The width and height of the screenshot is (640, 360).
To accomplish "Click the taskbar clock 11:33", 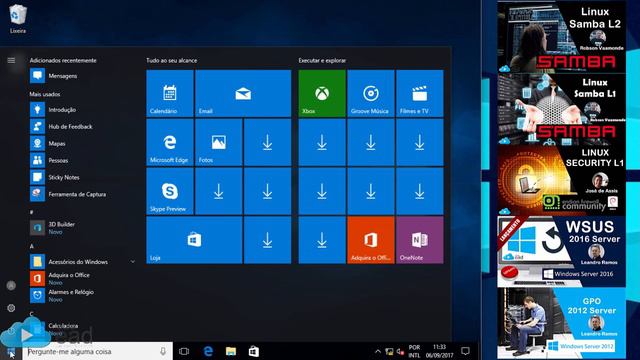I will 439,351.
